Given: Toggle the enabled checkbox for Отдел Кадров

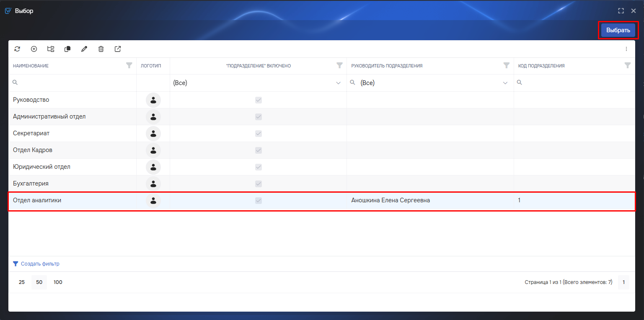Looking at the screenshot, I should pyautogui.click(x=259, y=150).
